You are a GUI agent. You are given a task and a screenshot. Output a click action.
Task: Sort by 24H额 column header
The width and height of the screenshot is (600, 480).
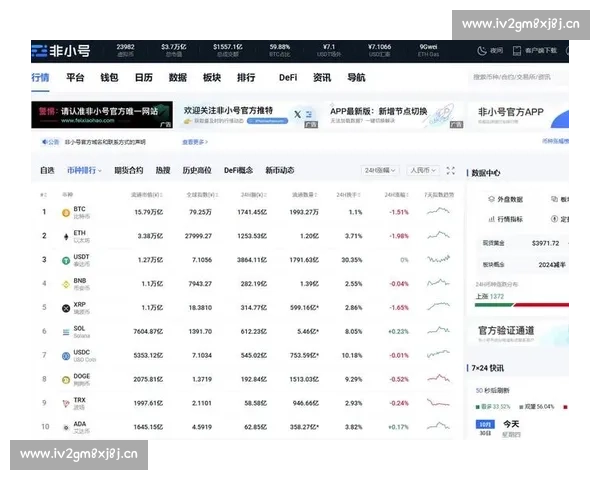tap(253, 195)
